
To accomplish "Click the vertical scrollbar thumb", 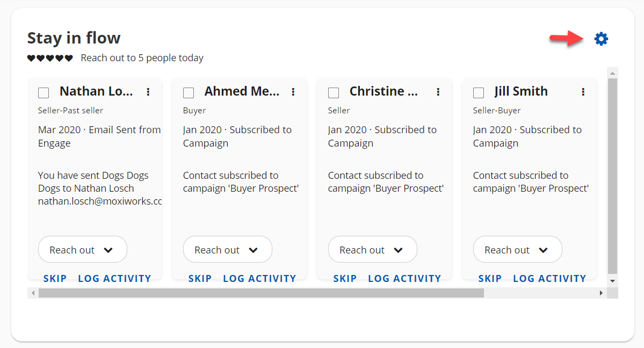I will coord(612,176).
